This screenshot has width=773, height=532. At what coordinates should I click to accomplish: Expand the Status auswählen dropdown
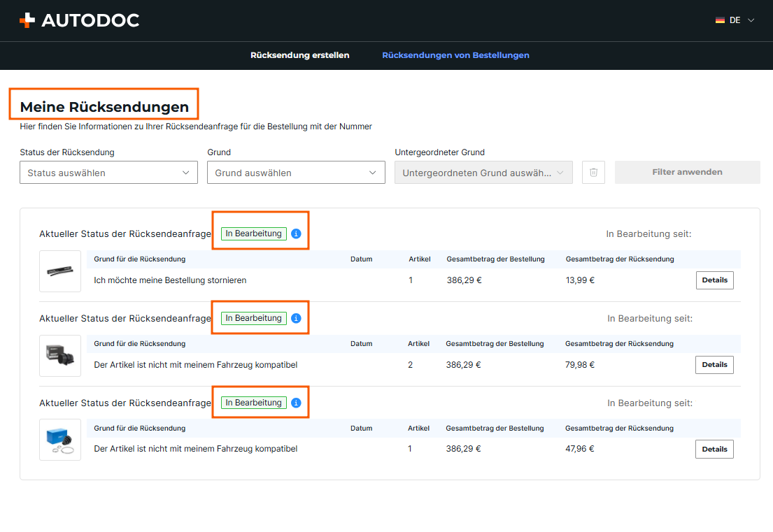click(x=108, y=173)
